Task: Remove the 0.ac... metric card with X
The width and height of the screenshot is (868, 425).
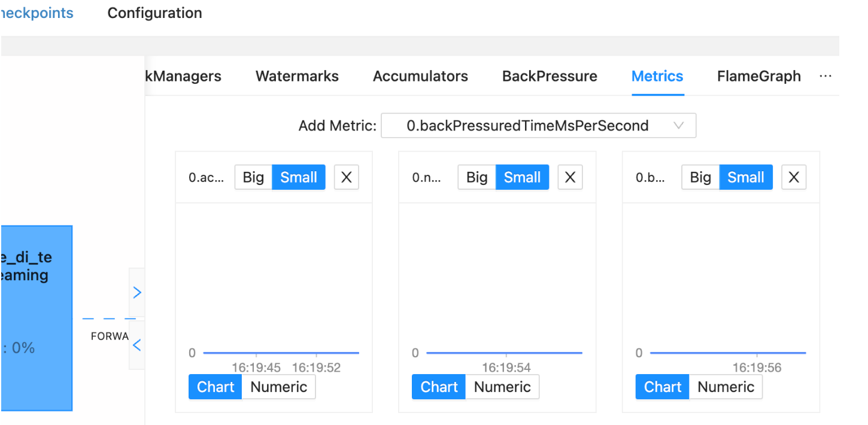Action: (346, 178)
